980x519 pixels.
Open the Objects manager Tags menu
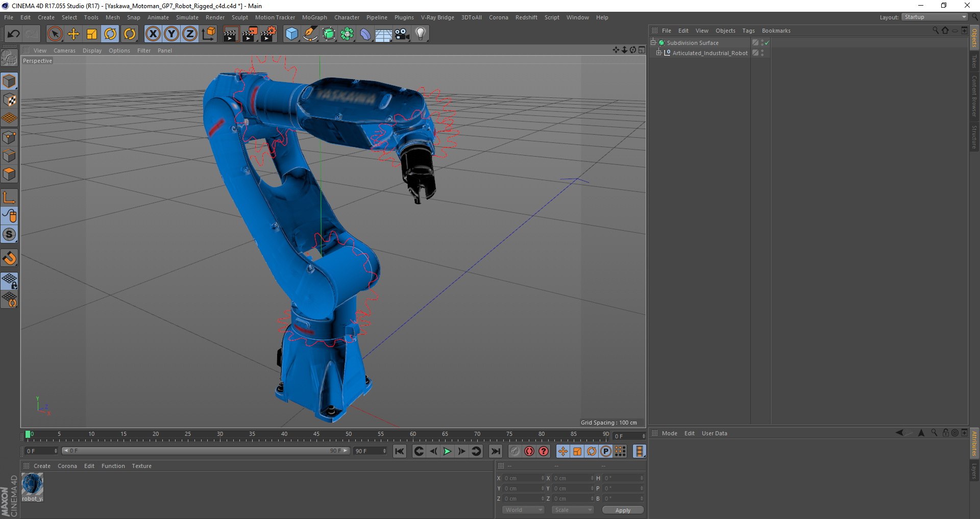pyautogui.click(x=748, y=31)
